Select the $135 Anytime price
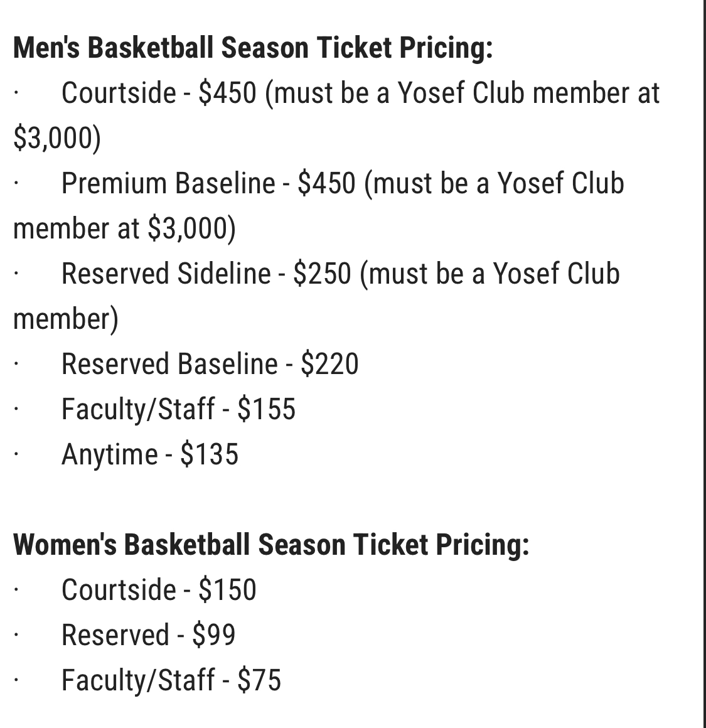706x728 pixels. pos(209,455)
